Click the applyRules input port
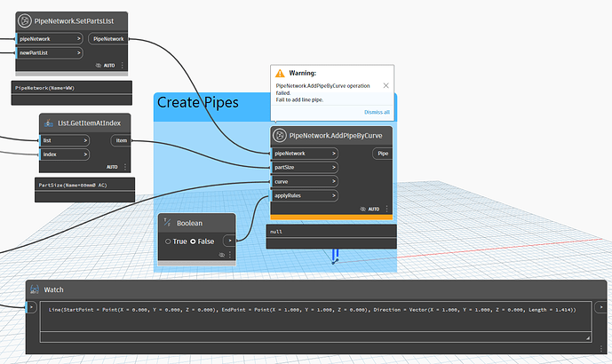Screen dimensions: 612x364 tap(305, 195)
